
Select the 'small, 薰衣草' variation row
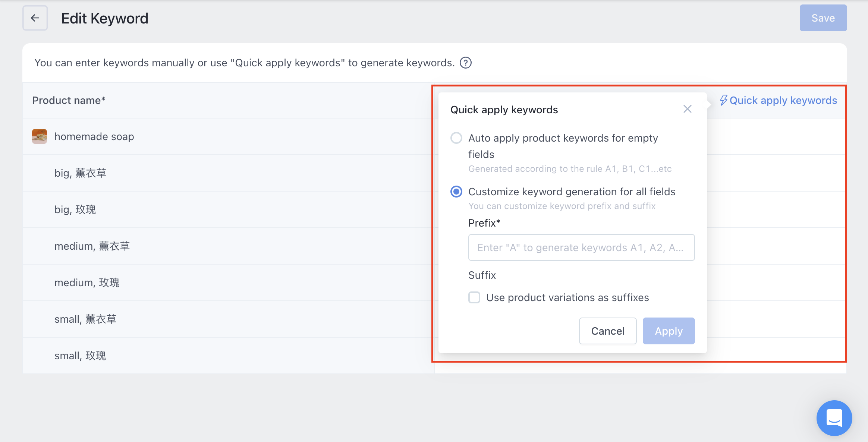[228, 319]
